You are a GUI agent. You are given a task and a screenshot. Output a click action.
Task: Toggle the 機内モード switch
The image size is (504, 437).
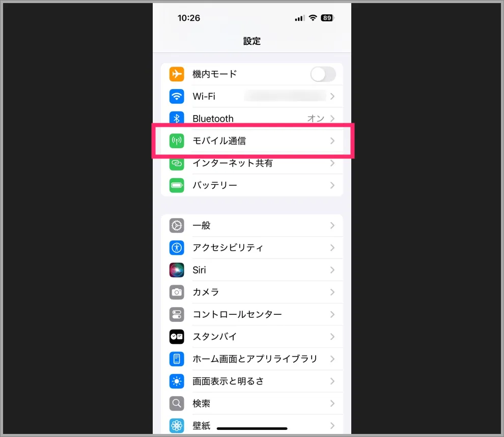pos(323,74)
